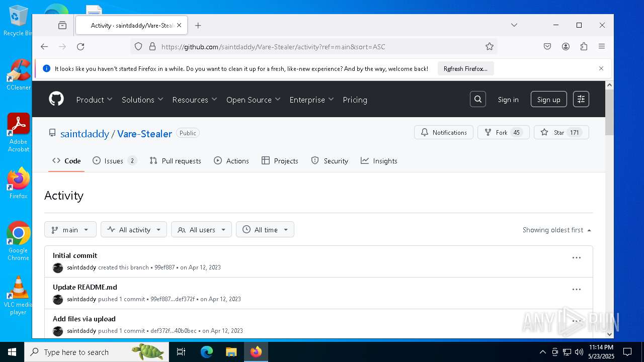Expand the Resources navigation menu
This screenshot has height=362, width=644.
195,100
